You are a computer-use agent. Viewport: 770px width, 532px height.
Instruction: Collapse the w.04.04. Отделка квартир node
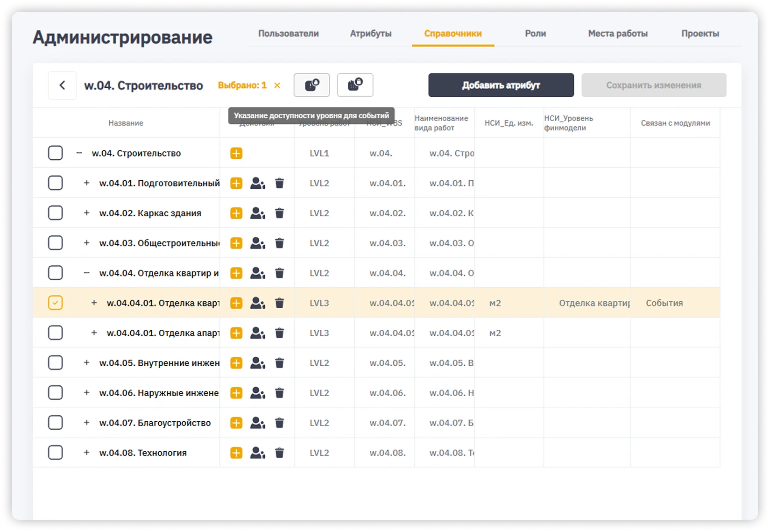(x=86, y=273)
